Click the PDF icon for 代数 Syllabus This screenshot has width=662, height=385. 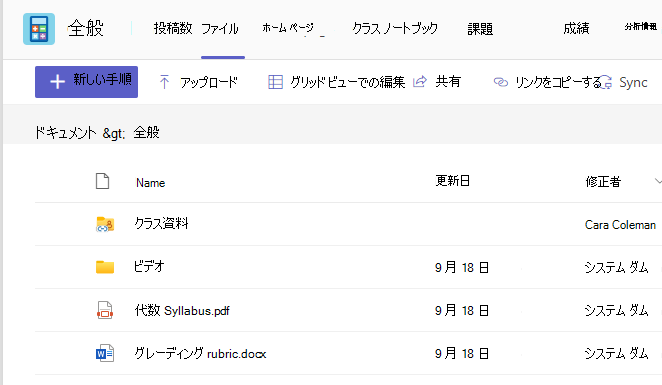pyautogui.click(x=105, y=310)
